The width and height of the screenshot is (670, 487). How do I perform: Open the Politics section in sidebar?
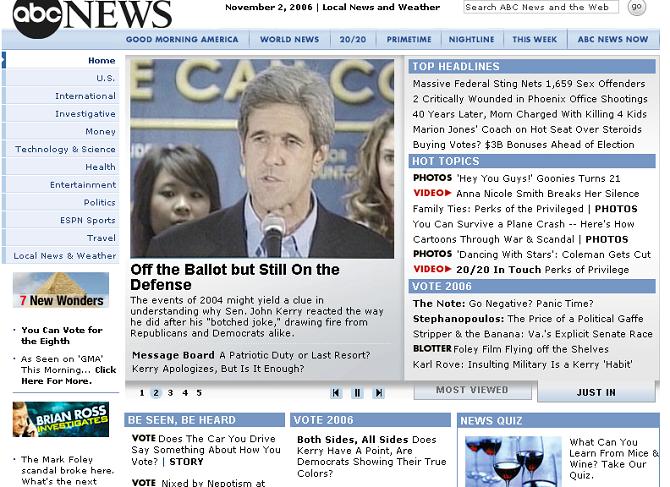pos(62,202)
